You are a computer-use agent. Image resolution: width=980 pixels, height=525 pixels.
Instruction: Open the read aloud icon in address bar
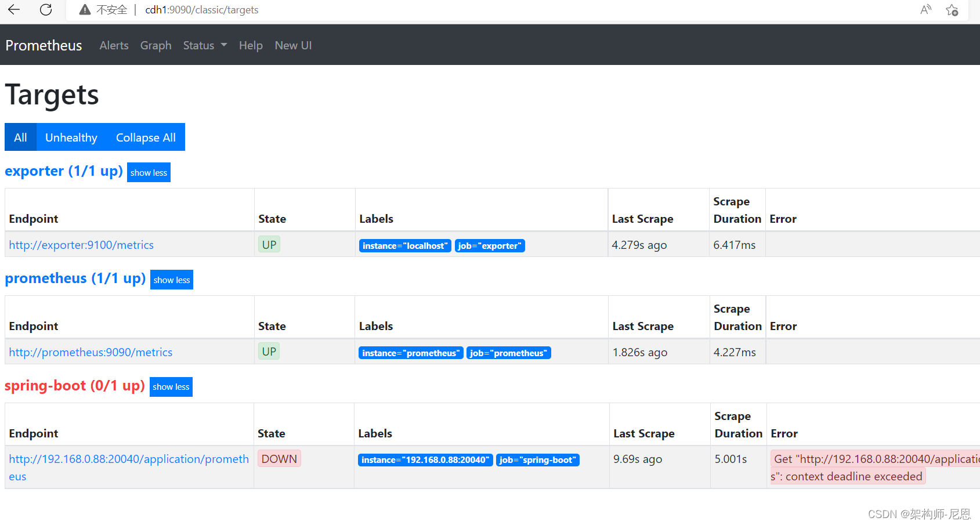[x=925, y=9]
